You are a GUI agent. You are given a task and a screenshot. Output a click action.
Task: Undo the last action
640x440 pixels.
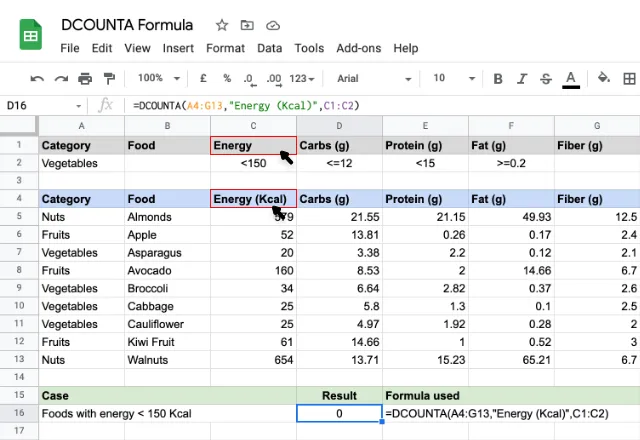click(x=37, y=78)
